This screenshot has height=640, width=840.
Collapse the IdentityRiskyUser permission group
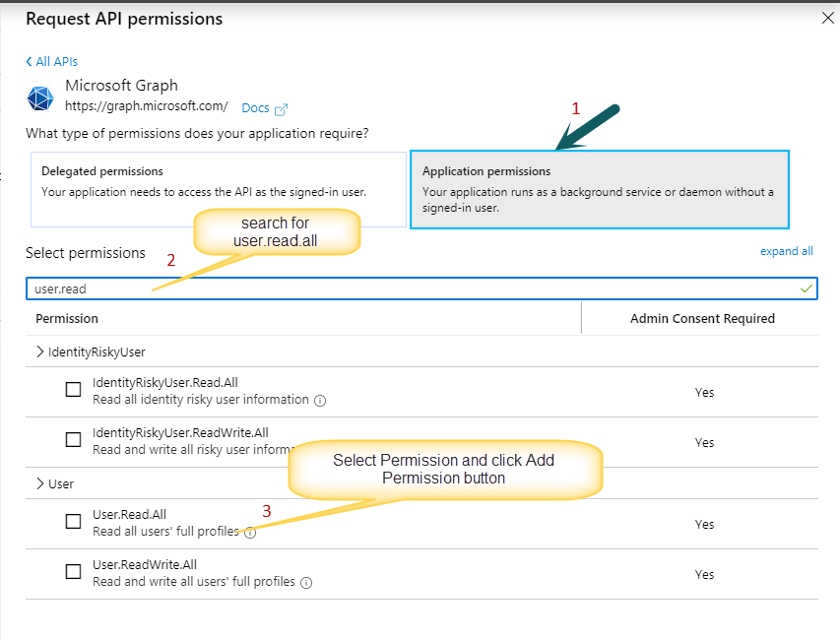pos(39,352)
